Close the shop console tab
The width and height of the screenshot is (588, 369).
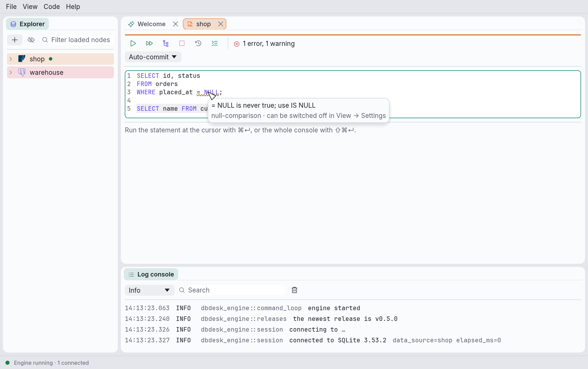(221, 24)
